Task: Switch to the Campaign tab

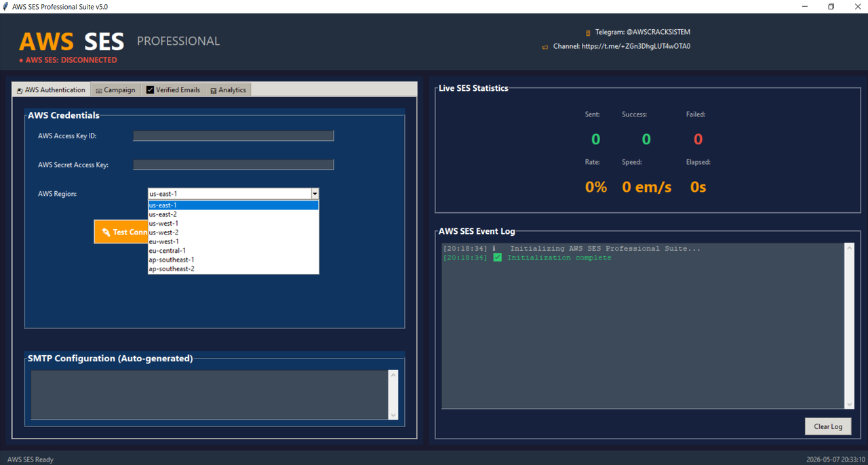Action: 115,89
